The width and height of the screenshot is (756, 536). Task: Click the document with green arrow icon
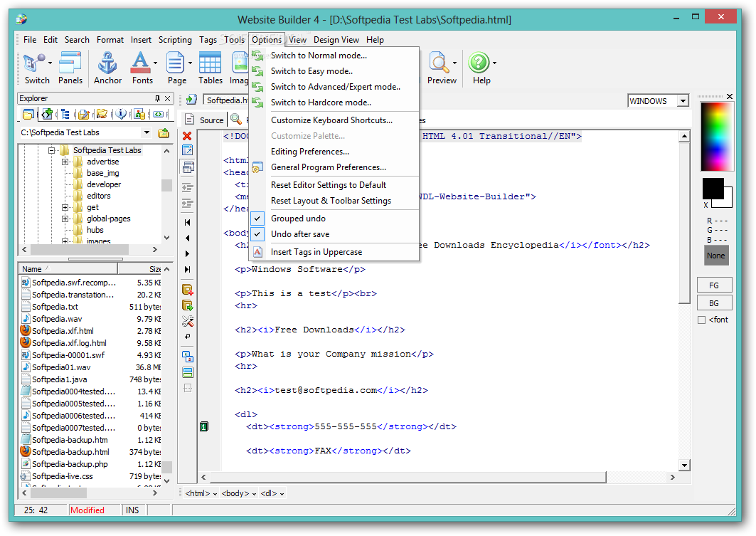click(191, 100)
